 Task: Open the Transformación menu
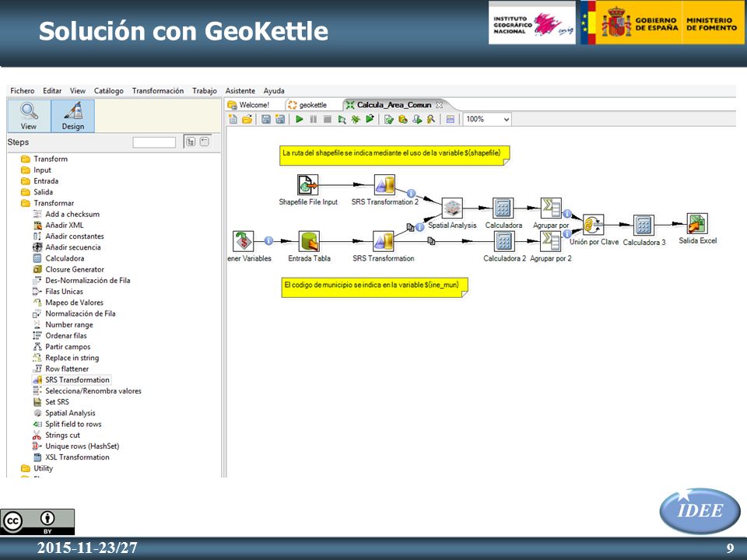click(158, 91)
